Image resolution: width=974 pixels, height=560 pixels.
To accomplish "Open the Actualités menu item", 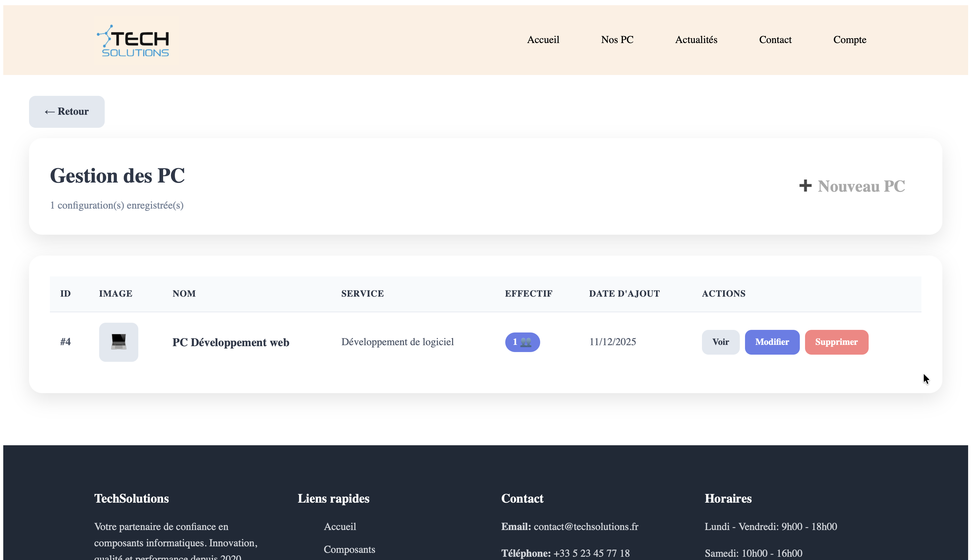I will (x=696, y=40).
